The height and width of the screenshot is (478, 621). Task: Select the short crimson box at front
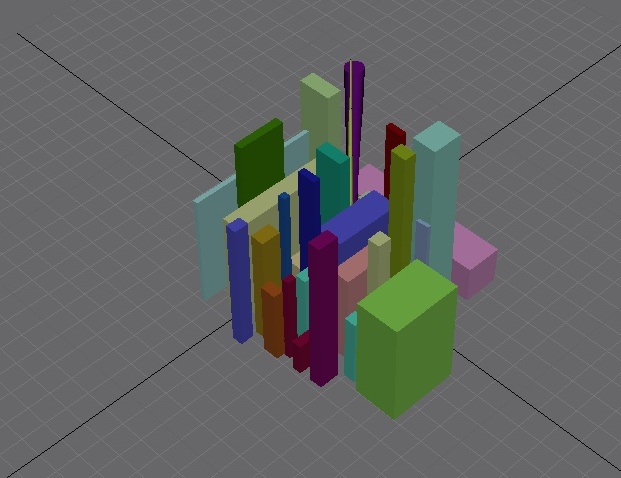coord(301,354)
